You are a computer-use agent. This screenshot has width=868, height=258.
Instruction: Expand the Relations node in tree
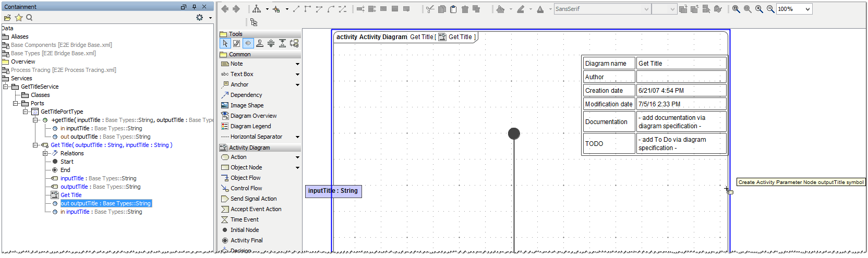[45, 153]
